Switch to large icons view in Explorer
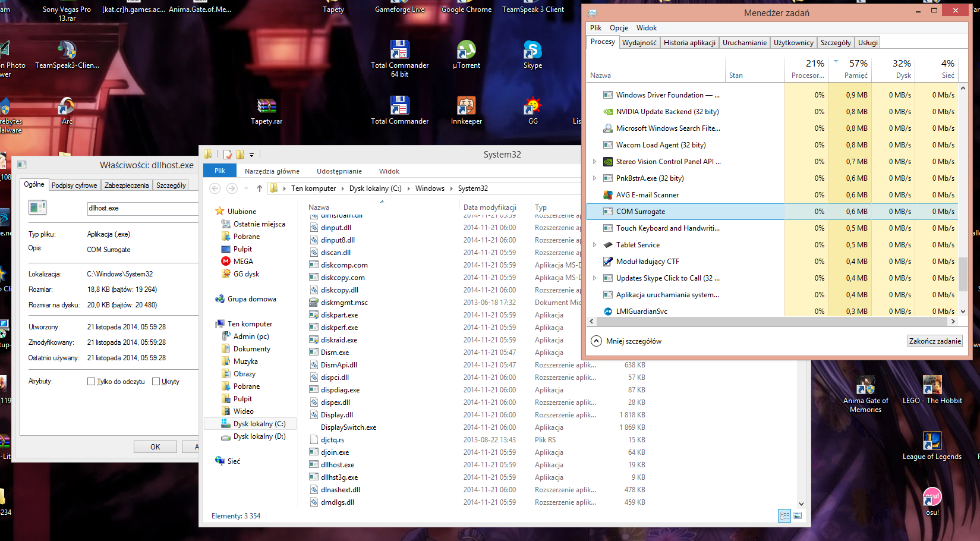 pos(798,516)
